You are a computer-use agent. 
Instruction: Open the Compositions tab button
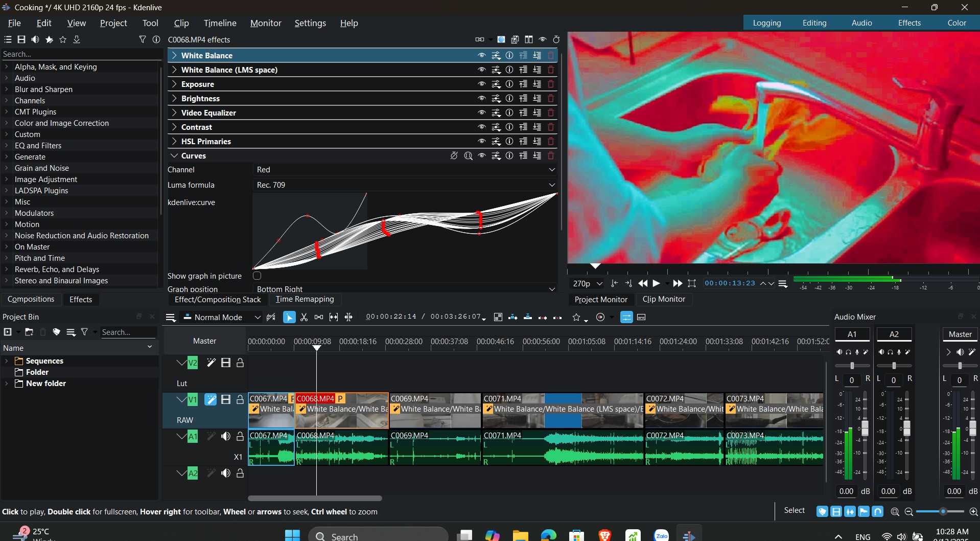click(x=31, y=299)
